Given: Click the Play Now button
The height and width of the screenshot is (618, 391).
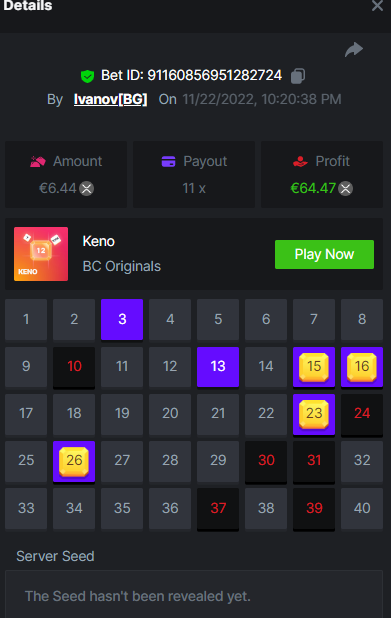Looking at the screenshot, I should 324,254.
